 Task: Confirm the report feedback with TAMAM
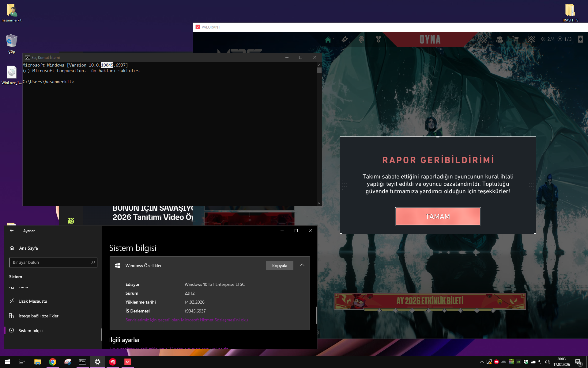pos(438,217)
